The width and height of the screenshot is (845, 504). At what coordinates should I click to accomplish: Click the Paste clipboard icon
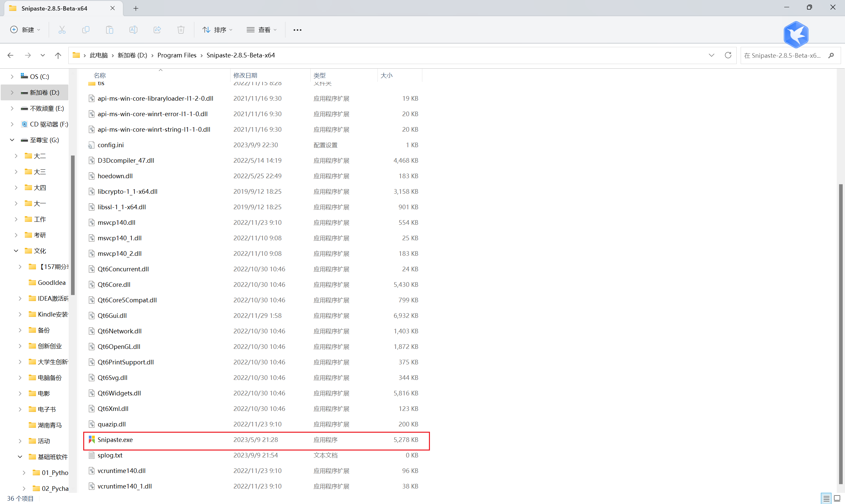point(109,30)
